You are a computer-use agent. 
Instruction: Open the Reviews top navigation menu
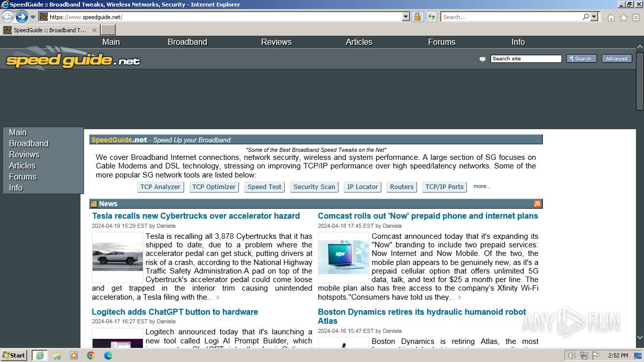tap(276, 42)
